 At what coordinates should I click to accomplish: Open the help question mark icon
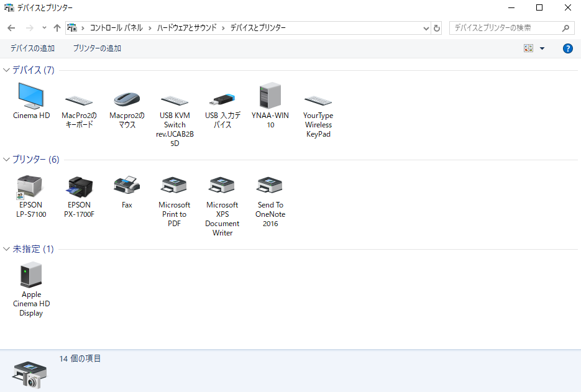[x=568, y=48]
